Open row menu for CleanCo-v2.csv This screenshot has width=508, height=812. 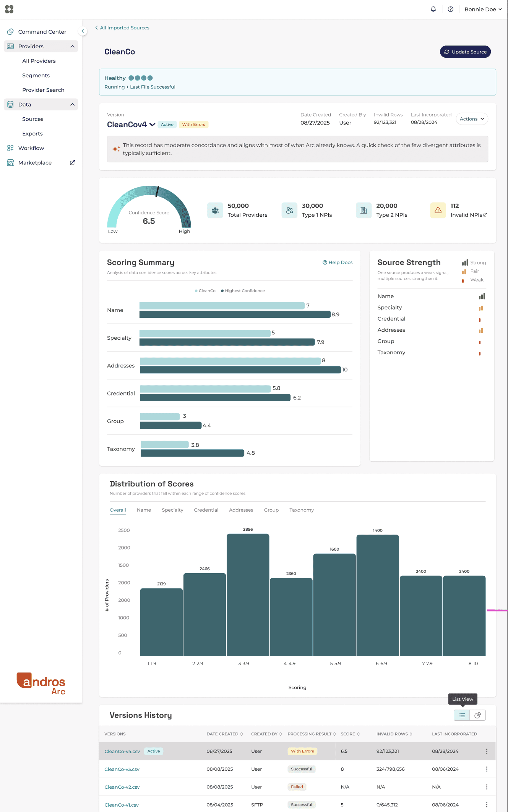[487, 787]
